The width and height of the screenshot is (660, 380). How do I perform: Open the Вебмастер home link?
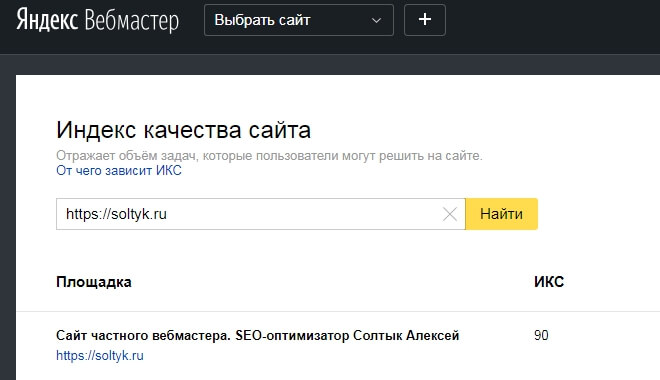click(x=132, y=21)
